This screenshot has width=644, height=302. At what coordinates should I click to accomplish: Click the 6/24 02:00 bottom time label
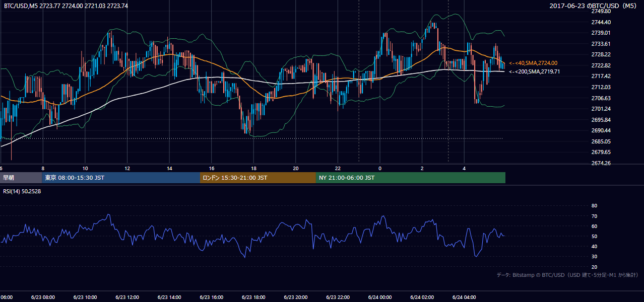pyautogui.click(x=421, y=297)
